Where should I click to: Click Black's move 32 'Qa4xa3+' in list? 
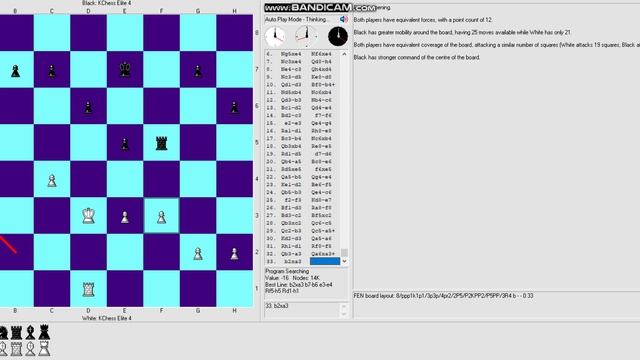(323, 254)
